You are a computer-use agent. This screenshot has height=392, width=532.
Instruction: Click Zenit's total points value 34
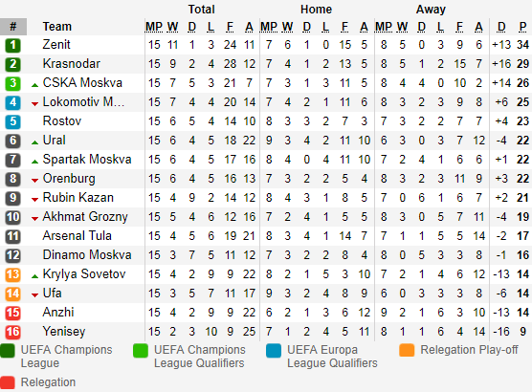[522, 44]
